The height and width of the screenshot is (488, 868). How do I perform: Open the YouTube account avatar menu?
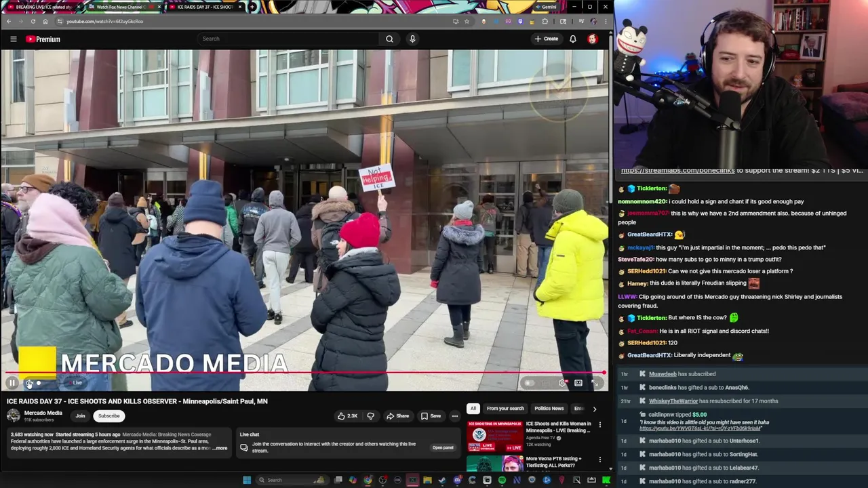(x=592, y=39)
